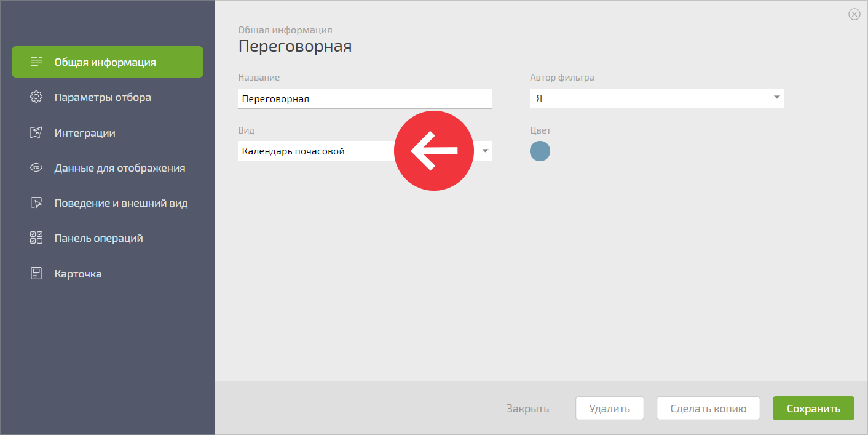Viewport: 868px width, 435px height.
Task: Open the Вид combo box showing Календарь почасовой
Action: click(365, 151)
